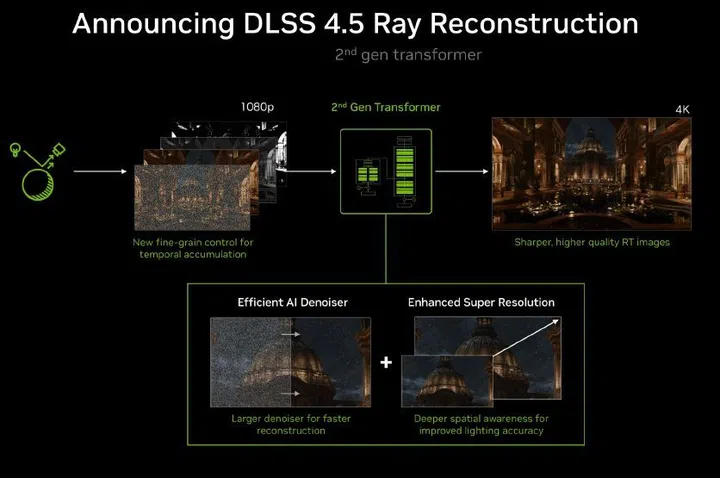720x478 pixels.
Task: Click 'Sharper, higher quality RT images' caption
Action: point(592,242)
